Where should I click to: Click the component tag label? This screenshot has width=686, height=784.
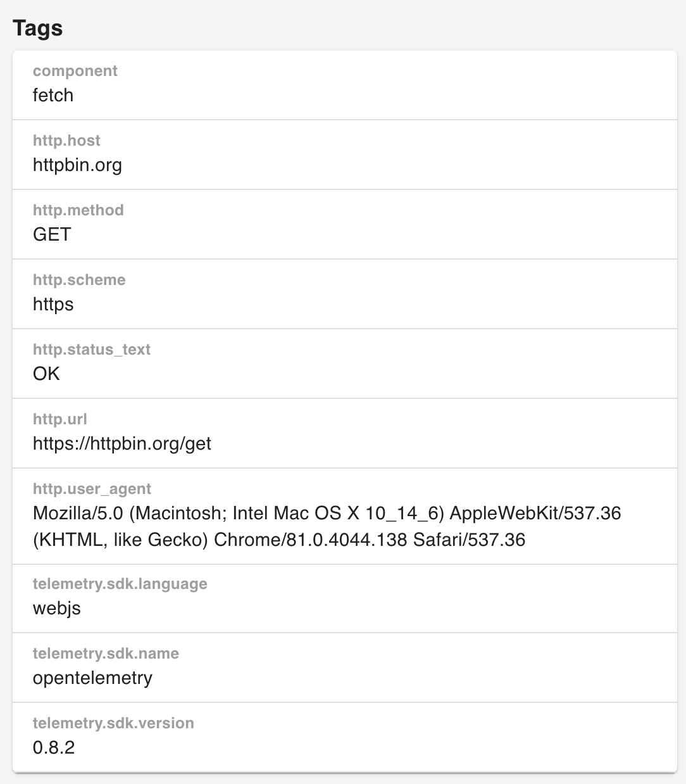(x=75, y=71)
